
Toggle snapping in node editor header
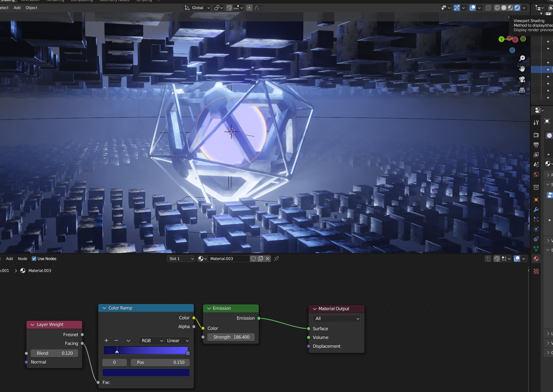(497, 259)
